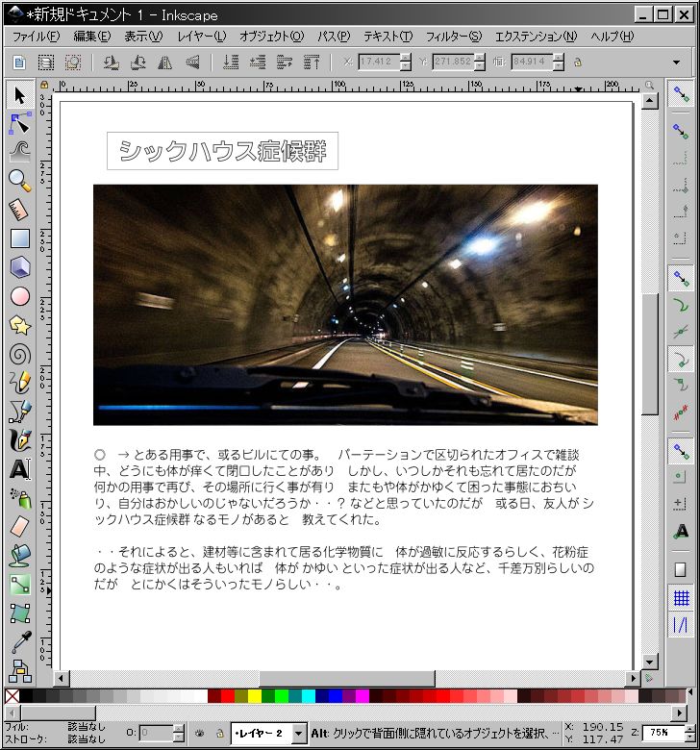Screen dimensions: 700x750
Task: Toggle master snapping at top of snap bar
Action: pos(681,94)
